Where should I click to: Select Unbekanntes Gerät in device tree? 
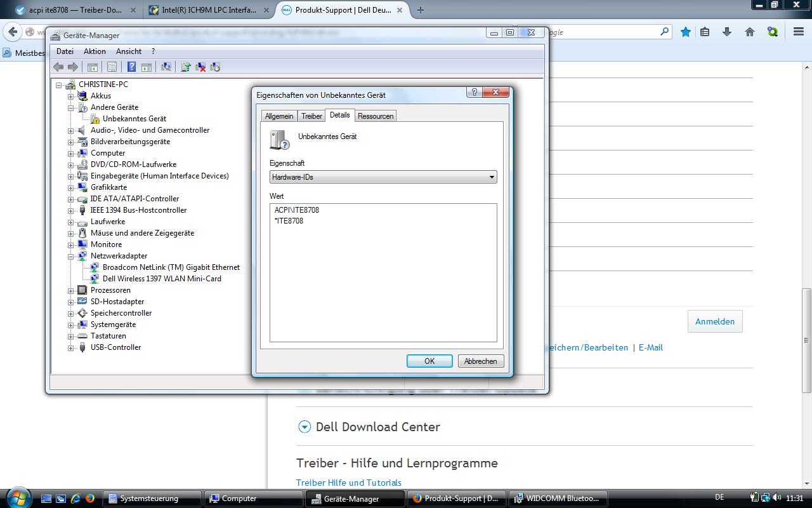point(134,119)
